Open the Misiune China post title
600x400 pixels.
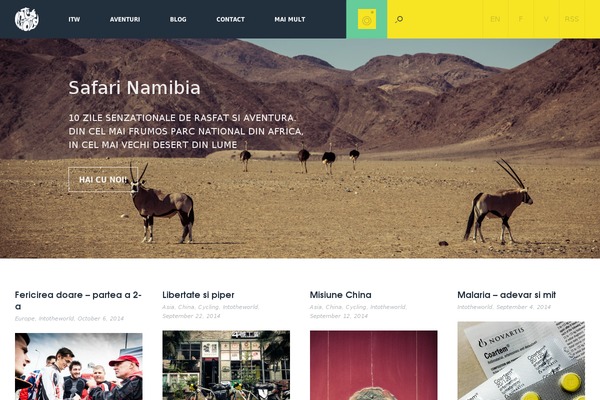tap(341, 295)
